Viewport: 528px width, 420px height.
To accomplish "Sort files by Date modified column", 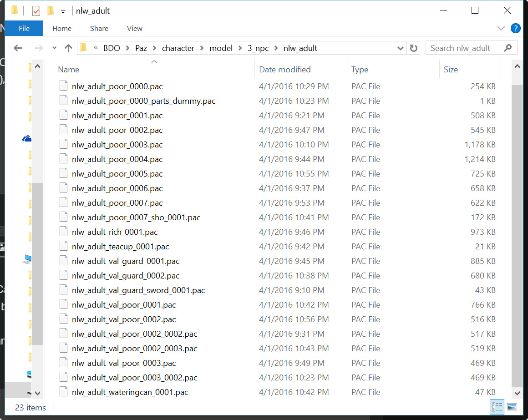I will [285, 70].
